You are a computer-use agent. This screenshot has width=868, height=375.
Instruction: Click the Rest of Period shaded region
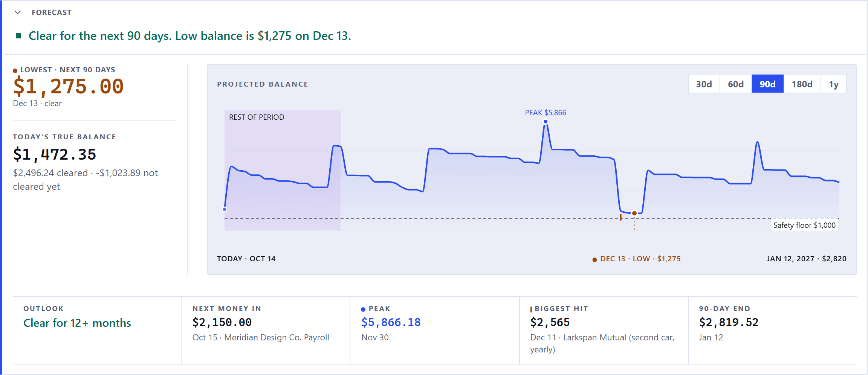tap(283, 170)
